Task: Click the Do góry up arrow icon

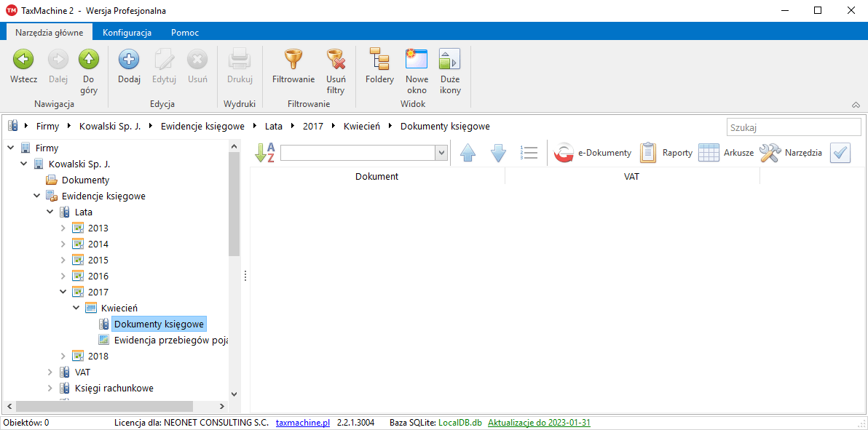Action: coord(89,60)
